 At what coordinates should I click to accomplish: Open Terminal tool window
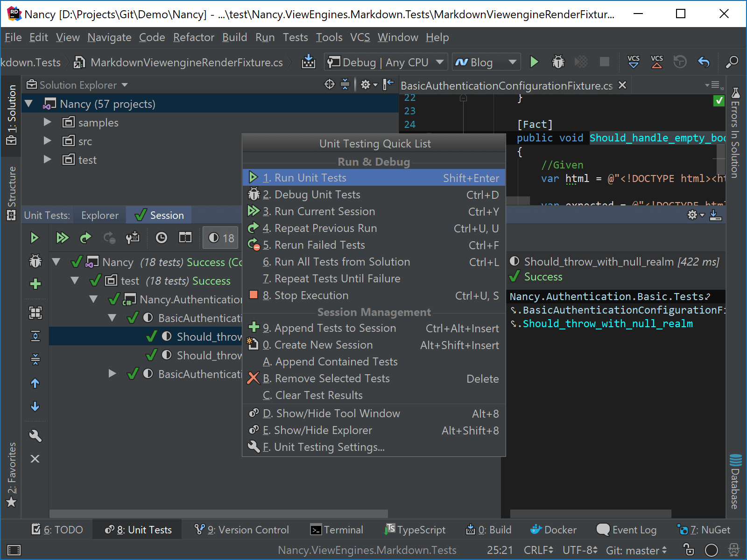pyautogui.click(x=337, y=530)
